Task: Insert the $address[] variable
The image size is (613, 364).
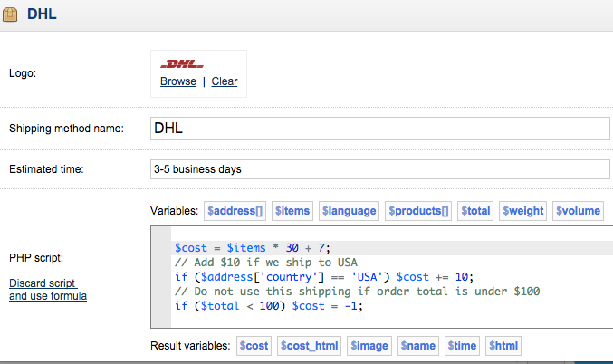Action: [x=235, y=211]
